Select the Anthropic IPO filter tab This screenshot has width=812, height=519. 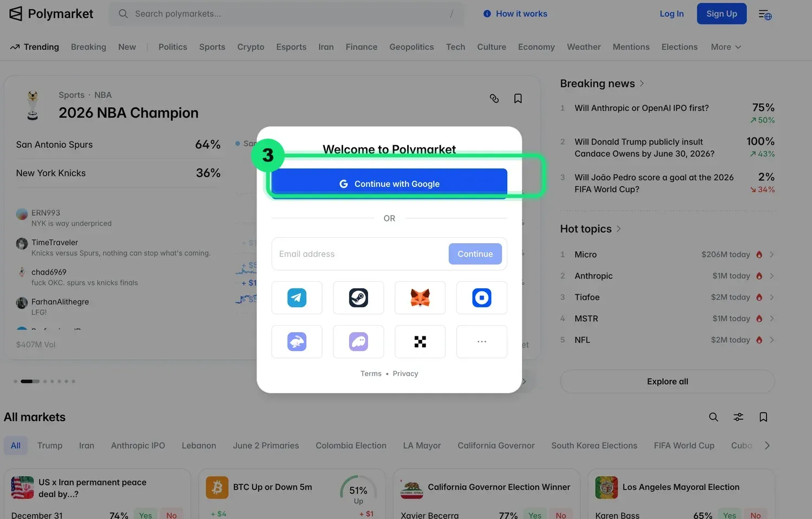(138, 445)
